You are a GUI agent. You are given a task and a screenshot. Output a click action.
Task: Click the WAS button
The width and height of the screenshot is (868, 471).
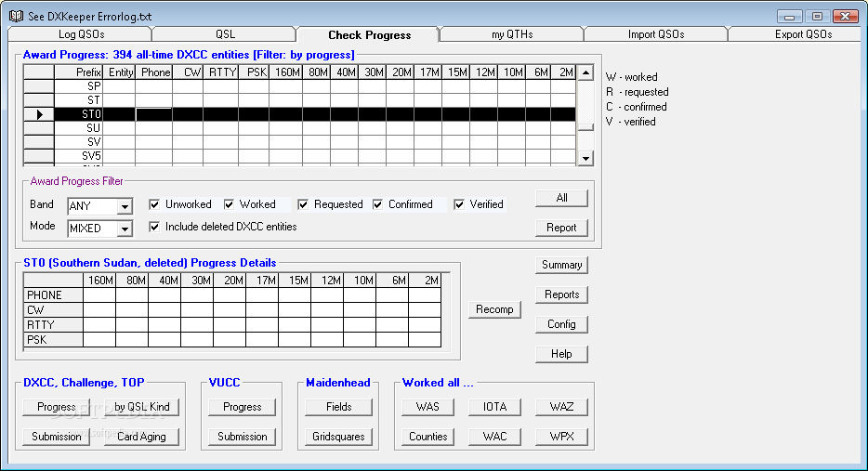point(427,407)
